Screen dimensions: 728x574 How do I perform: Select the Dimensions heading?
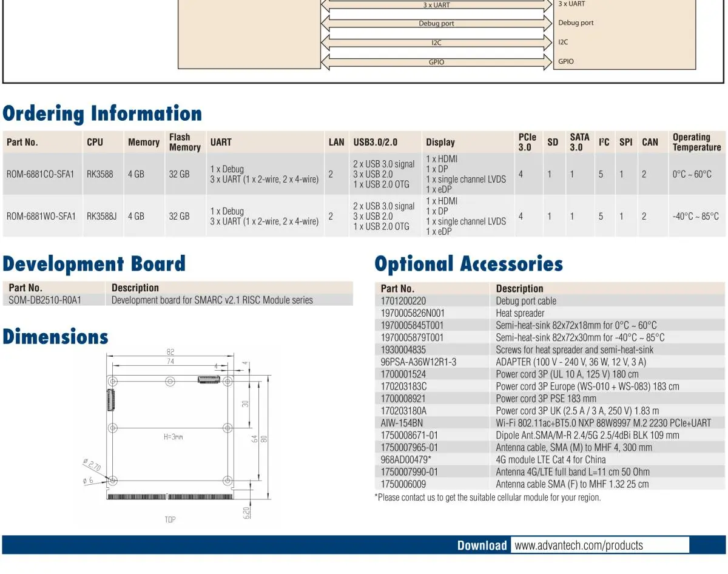coord(56,337)
